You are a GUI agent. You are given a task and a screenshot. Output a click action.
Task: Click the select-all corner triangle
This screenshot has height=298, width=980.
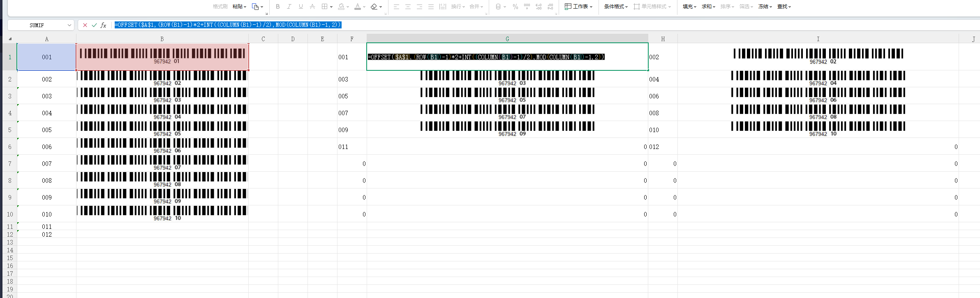click(x=10, y=39)
